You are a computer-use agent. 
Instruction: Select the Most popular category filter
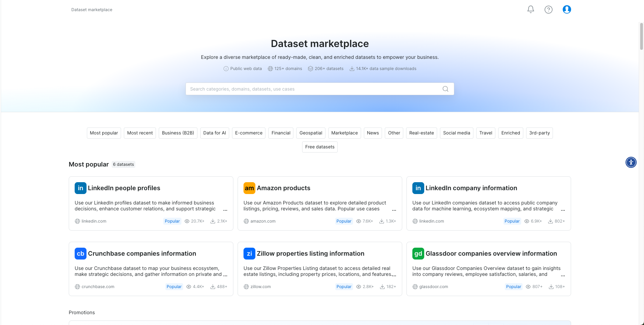[104, 133]
